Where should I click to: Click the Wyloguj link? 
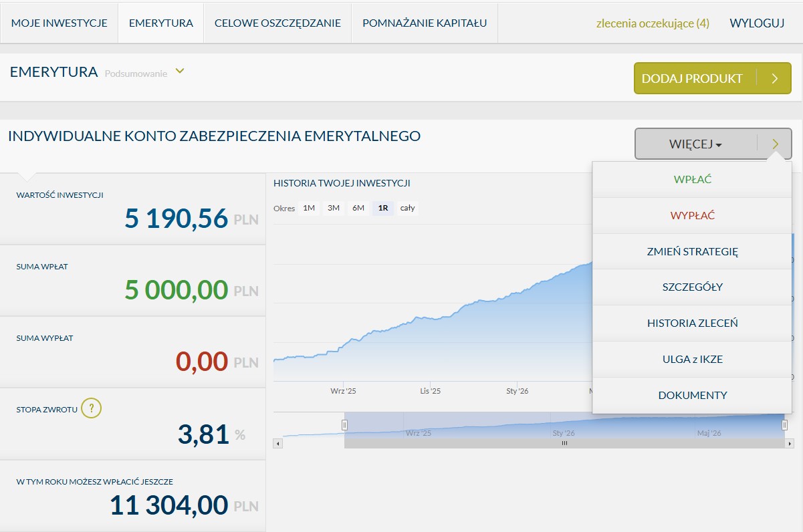(x=757, y=23)
